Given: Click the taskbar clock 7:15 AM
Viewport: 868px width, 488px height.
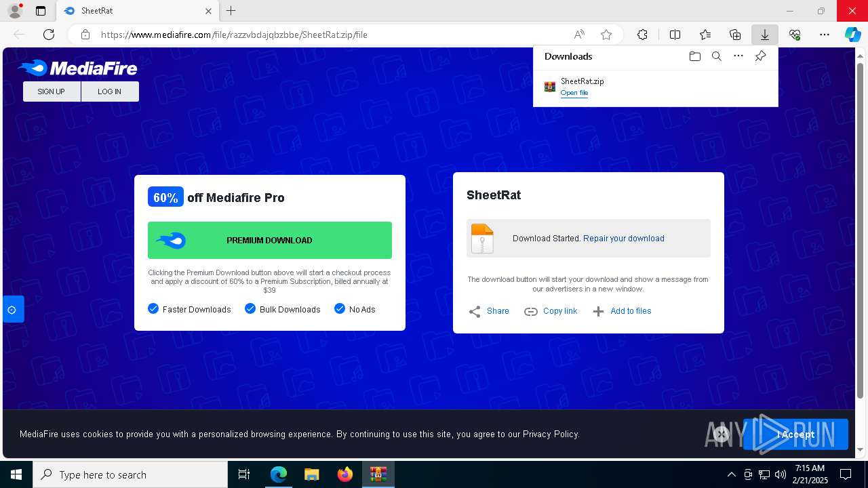Looking at the screenshot, I should tap(810, 468).
